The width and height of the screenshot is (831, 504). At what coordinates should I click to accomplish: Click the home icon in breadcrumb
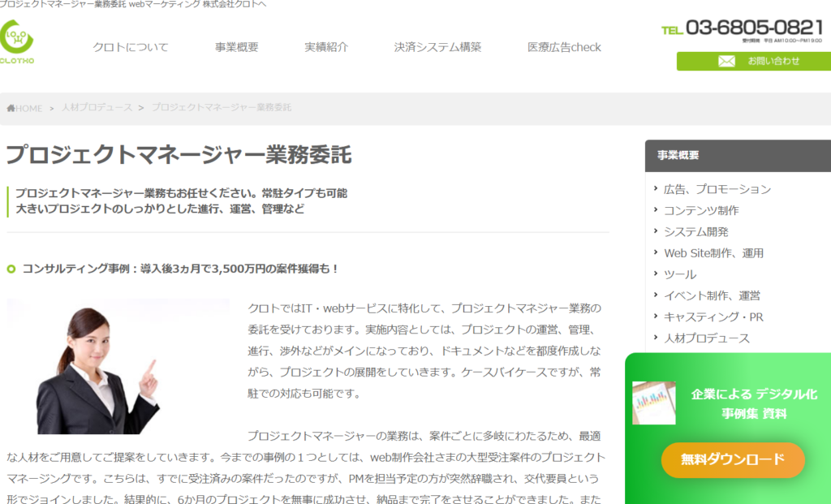coord(11,108)
